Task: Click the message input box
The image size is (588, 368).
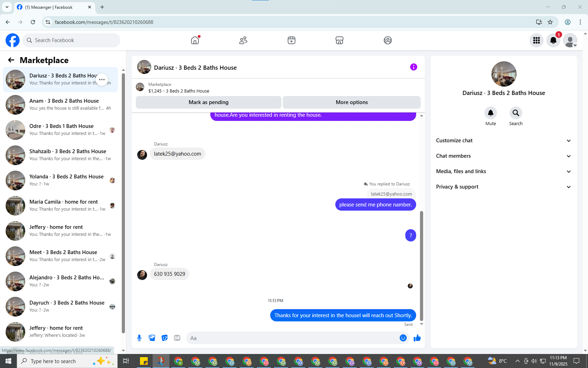Action: pyautogui.click(x=292, y=338)
